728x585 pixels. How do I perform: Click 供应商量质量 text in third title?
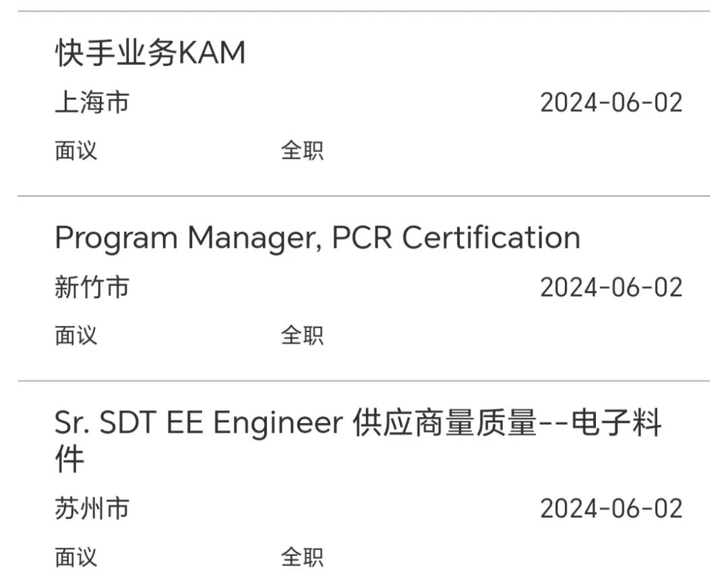click(444, 423)
